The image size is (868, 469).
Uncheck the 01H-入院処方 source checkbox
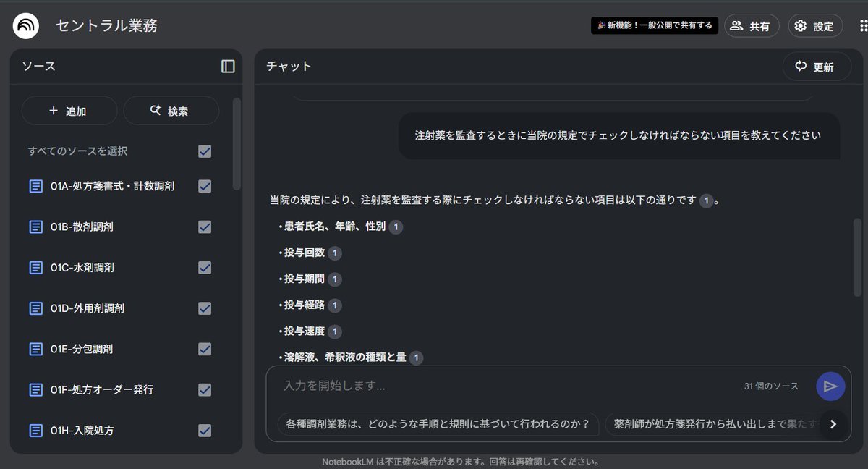click(205, 430)
